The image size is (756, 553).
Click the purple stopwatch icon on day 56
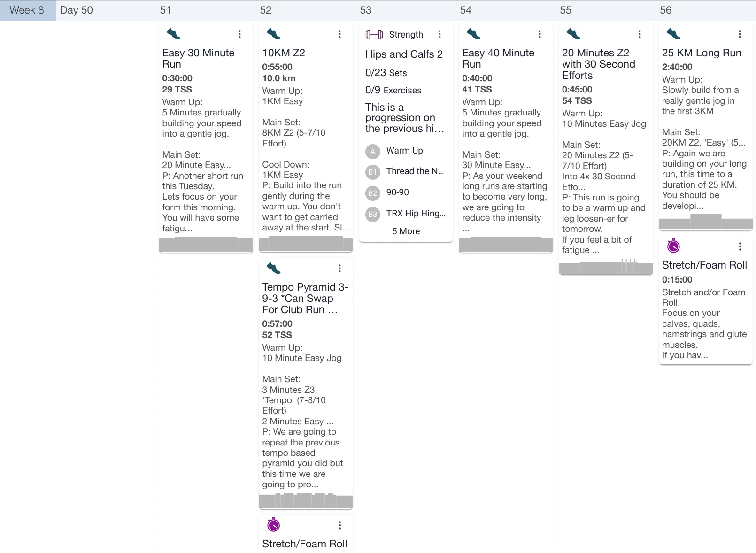coord(673,246)
